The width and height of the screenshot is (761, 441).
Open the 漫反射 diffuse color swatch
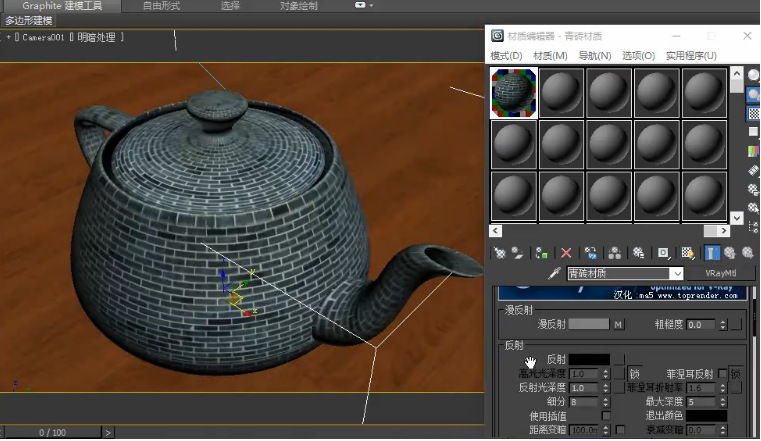(x=589, y=324)
